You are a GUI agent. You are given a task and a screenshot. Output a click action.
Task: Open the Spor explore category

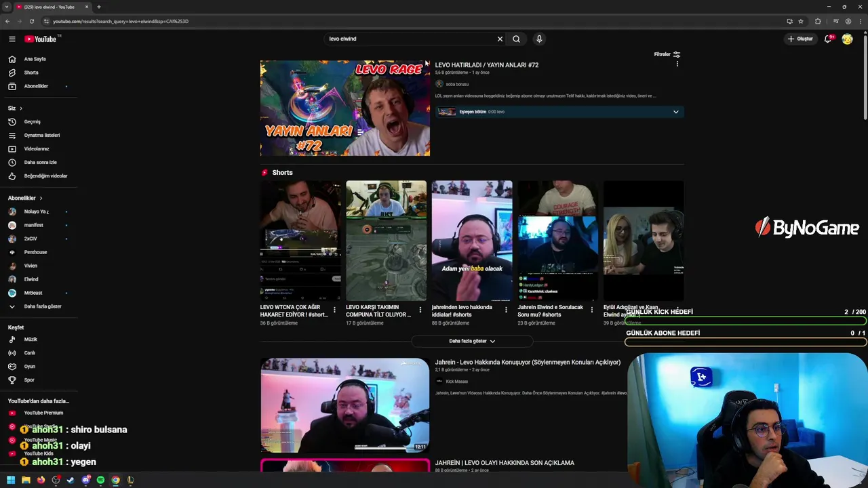[29, 380]
